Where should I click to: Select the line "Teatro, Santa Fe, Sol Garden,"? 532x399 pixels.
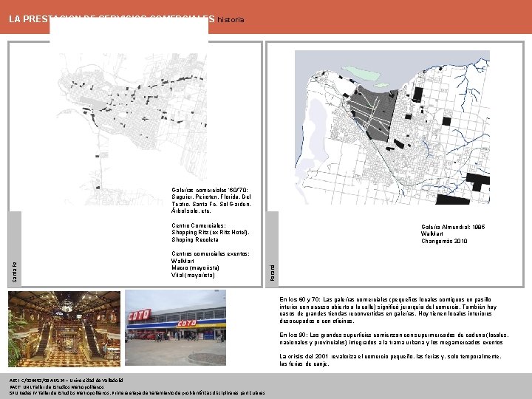211,204
